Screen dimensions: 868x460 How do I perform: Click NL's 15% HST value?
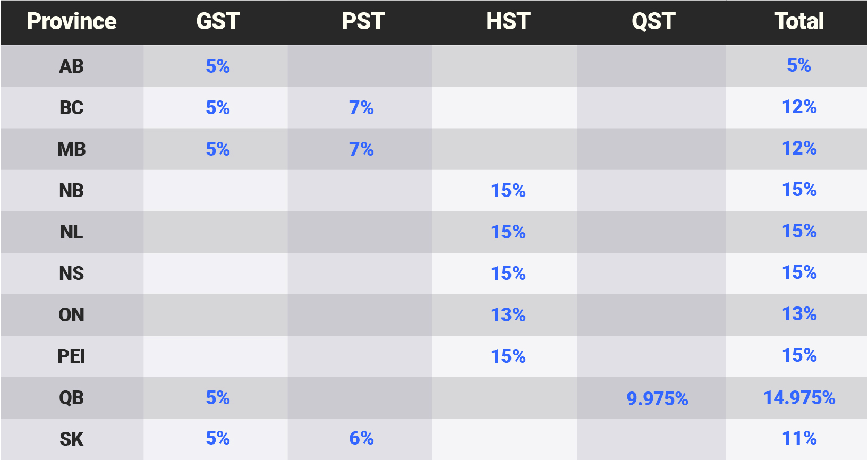tap(508, 232)
